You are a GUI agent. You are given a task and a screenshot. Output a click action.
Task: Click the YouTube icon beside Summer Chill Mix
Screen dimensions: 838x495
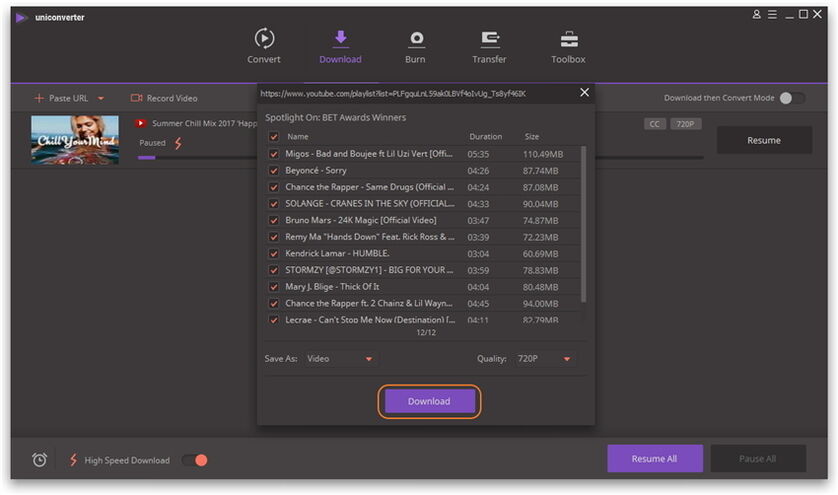pos(140,123)
